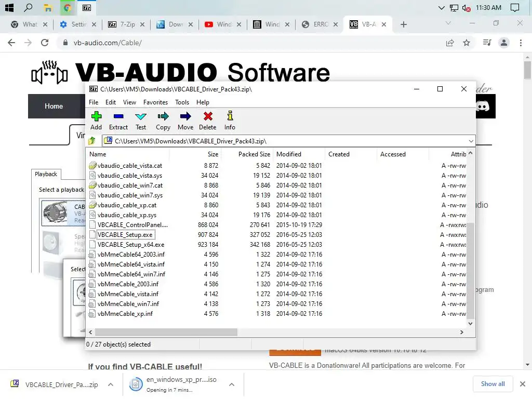Select vbMmeCable64_vista.inf file
The width and height of the screenshot is (532, 399).
point(131,264)
